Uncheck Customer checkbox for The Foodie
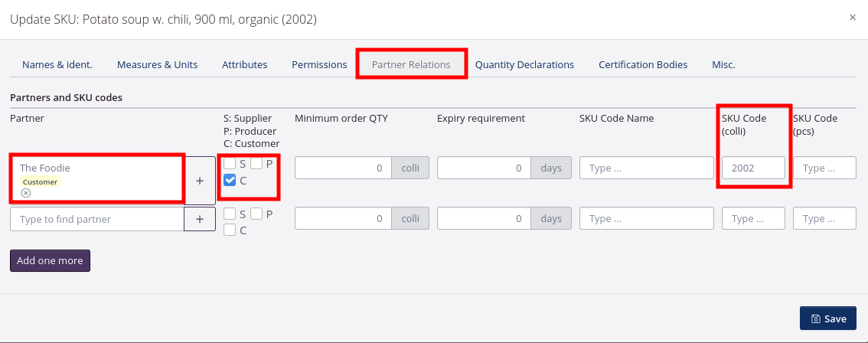 [230, 181]
